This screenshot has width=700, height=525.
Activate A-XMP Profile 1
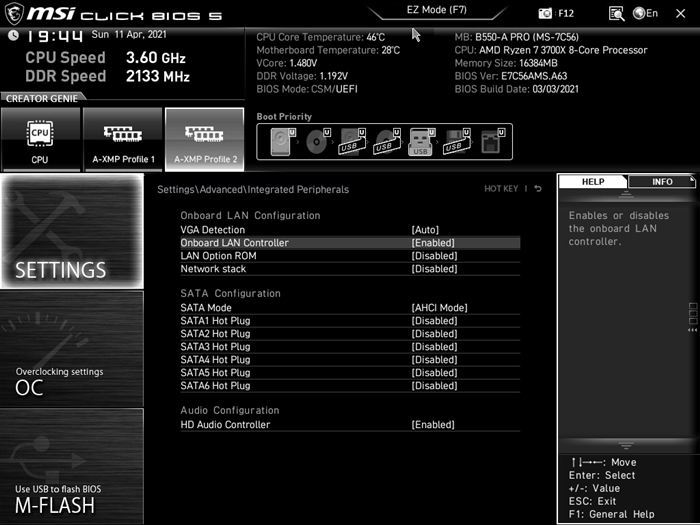(123, 139)
